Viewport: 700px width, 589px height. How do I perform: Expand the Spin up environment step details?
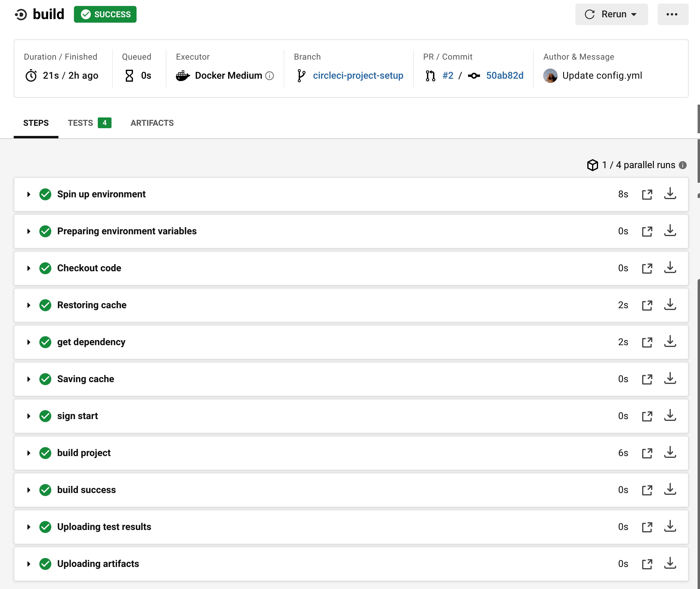point(28,194)
